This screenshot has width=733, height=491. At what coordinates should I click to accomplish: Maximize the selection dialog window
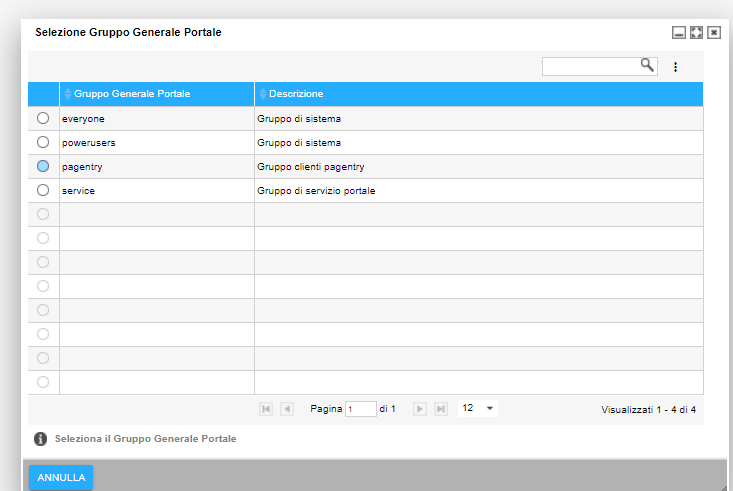696,33
